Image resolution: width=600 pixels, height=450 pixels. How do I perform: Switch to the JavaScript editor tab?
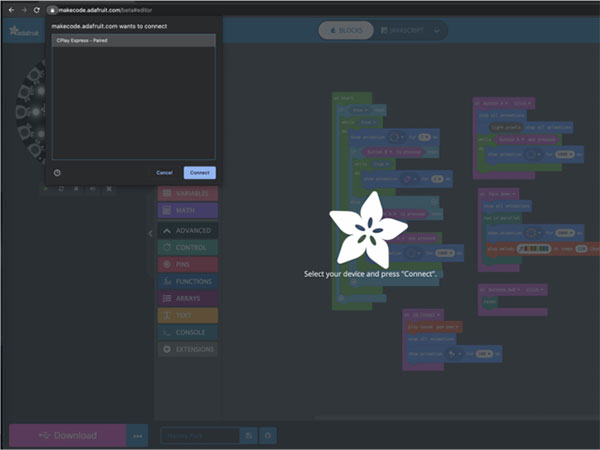coord(405,31)
